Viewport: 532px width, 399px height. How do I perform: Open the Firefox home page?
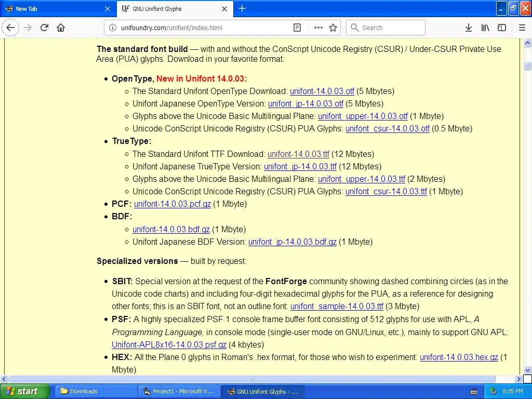click(61, 28)
